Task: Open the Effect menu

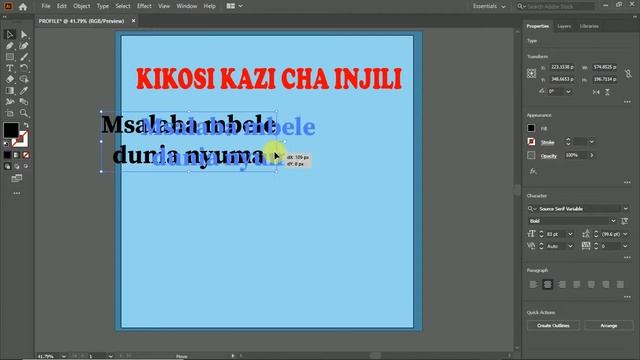Action: (144, 6)
